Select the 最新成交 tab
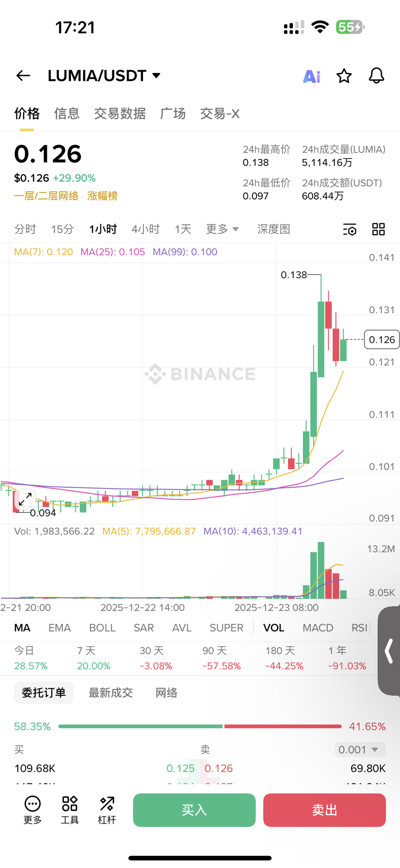This screenshot has width=400, height=868. click(111, 693)
